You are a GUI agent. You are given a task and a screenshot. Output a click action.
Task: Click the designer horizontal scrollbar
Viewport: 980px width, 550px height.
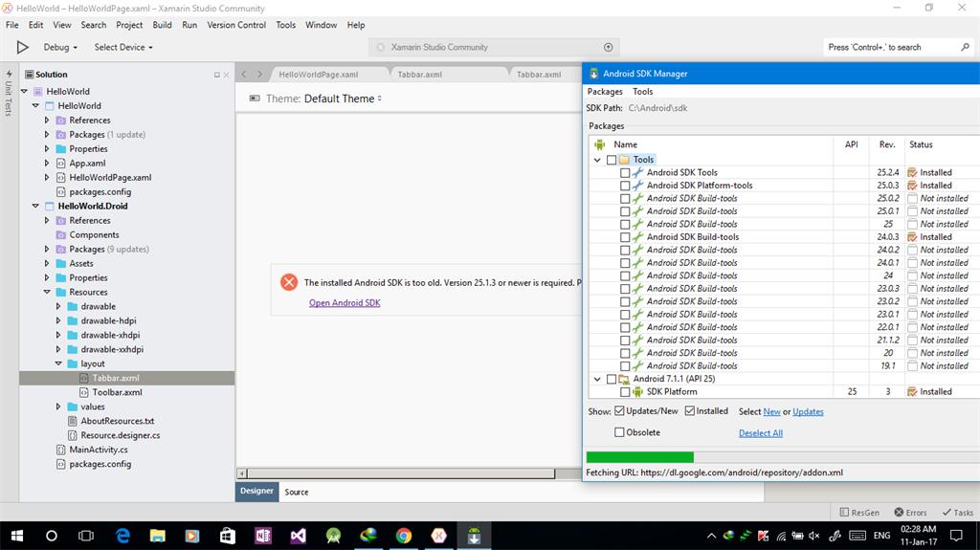point(401,473)
